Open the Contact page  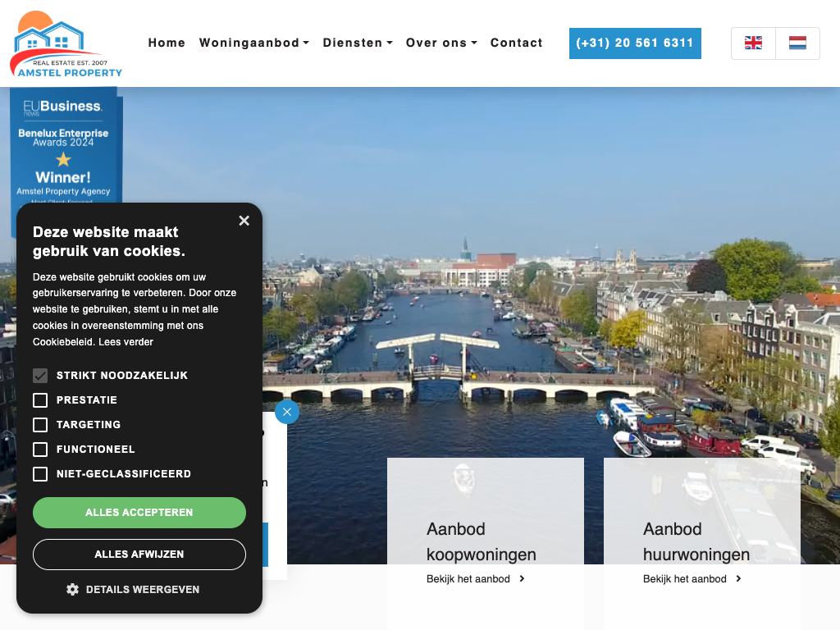click(516, 43)
